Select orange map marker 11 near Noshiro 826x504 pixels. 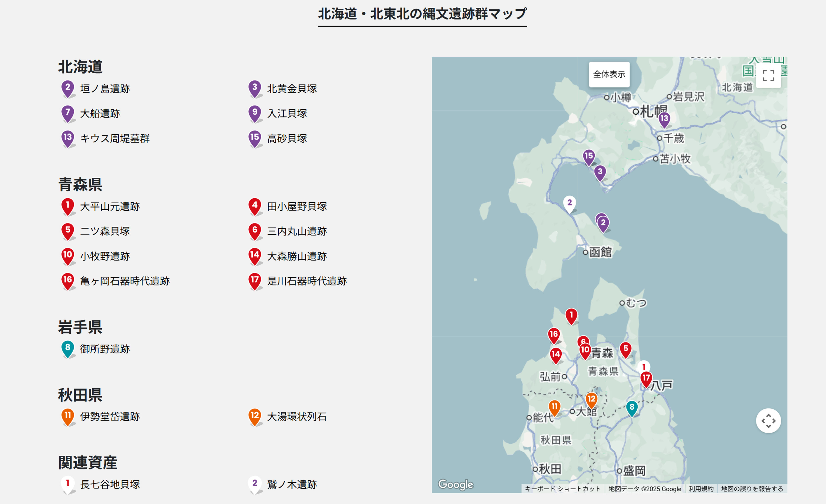point(554,407)
